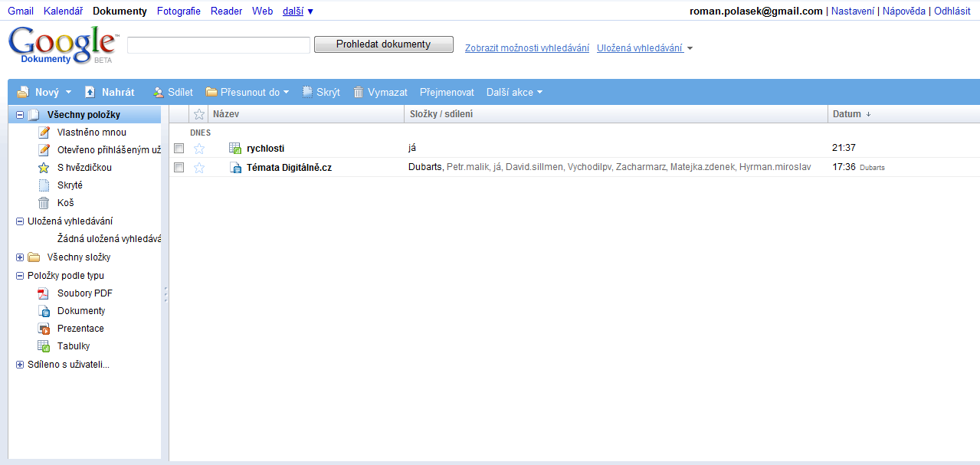Screen dimensions: 980x465
Task: Open the Přesunout do dropdown
Action: click(x=286, y=92)
